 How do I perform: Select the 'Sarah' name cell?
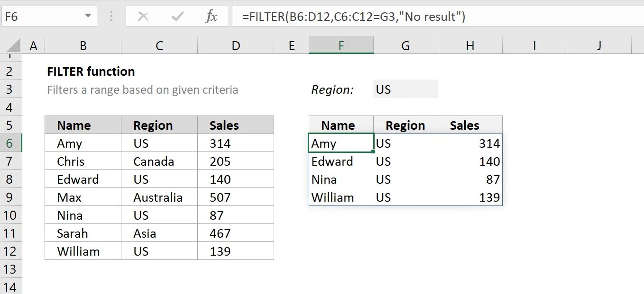click(x=83, y=233)
